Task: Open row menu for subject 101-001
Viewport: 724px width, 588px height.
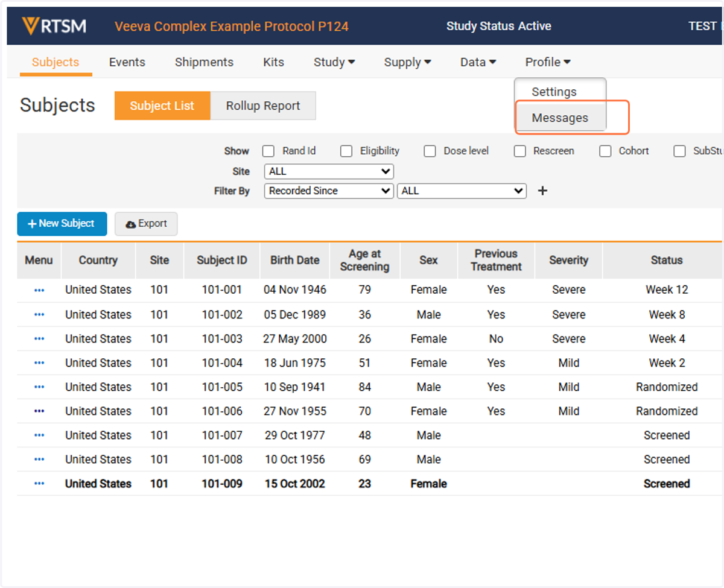Action: [39, 290]
